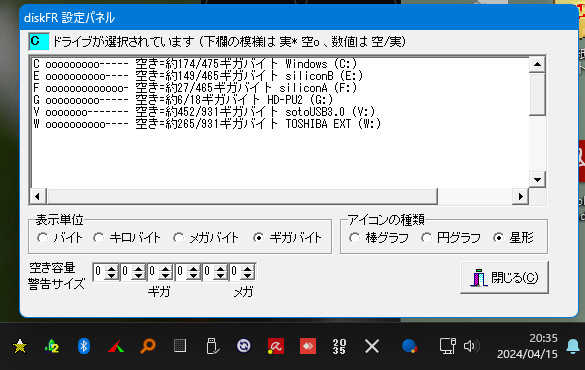Select ギガバイト display unit
The height and width of the screenshot is (370, 585).
[287, 238]
